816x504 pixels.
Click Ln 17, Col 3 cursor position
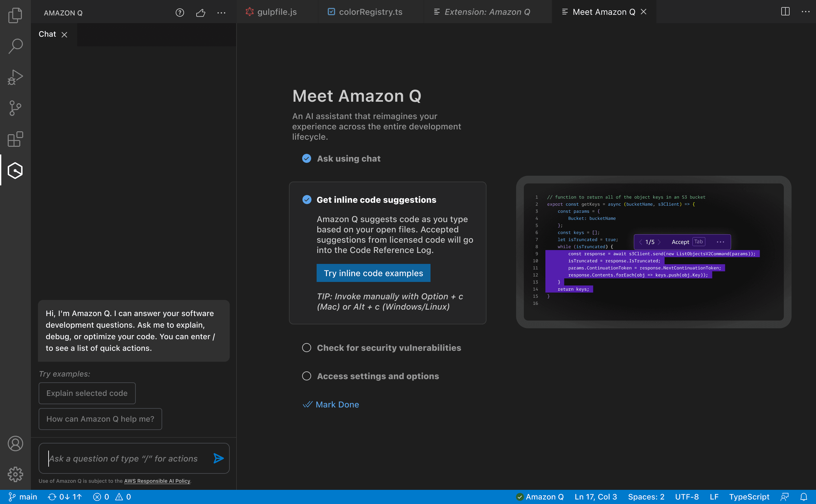point(596,497)
